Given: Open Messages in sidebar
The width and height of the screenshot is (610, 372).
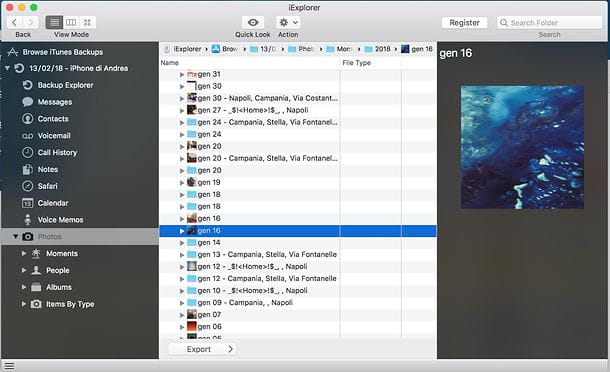Looking at the screenshot, I should point(54,102).
